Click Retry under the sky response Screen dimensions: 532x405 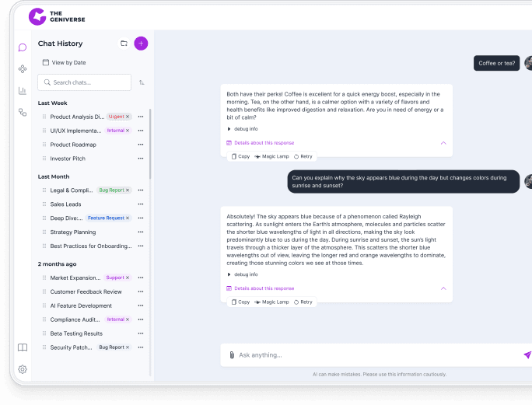(303, 302)
